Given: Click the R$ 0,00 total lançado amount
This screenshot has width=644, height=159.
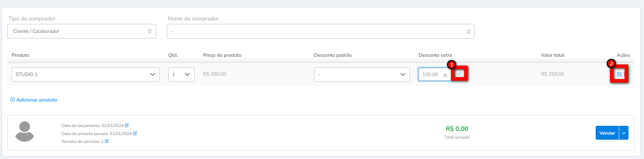Looking at the screenshot, I should point(457,129).
